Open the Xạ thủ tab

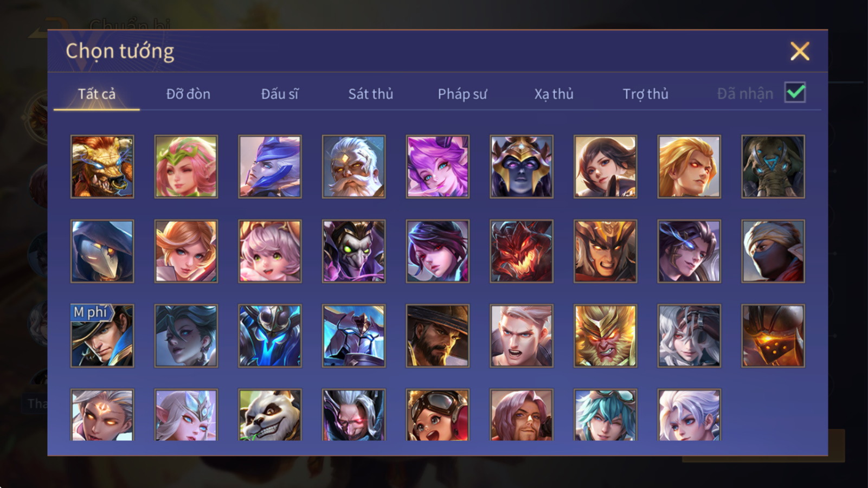[554, 94]
